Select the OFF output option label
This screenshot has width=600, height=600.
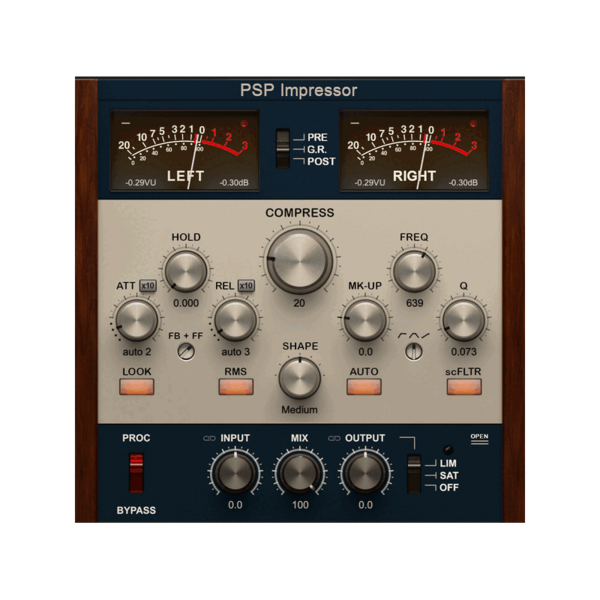[x=449, y=488]
